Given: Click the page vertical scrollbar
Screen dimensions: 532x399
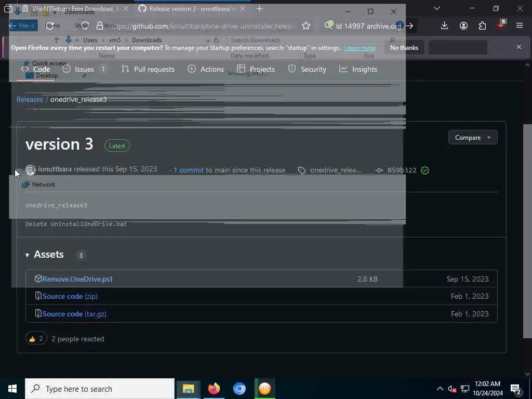Looking at the screenshot, I should point(527,231).
